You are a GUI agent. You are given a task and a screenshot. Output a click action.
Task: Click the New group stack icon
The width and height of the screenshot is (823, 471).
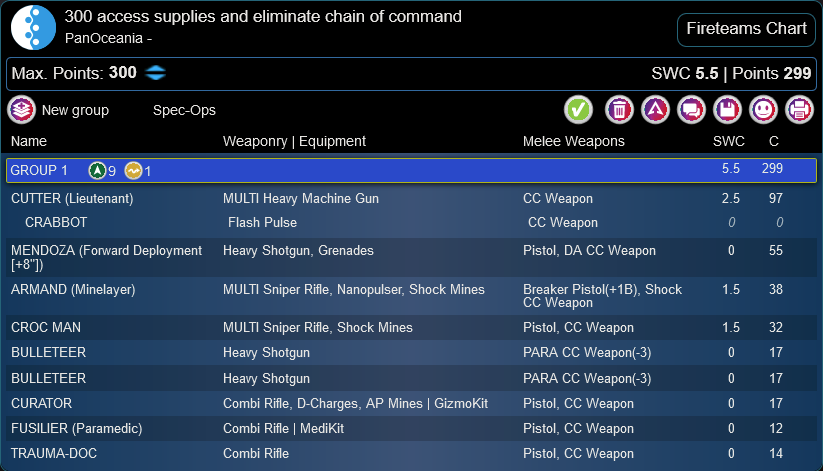tap(22, 110)
